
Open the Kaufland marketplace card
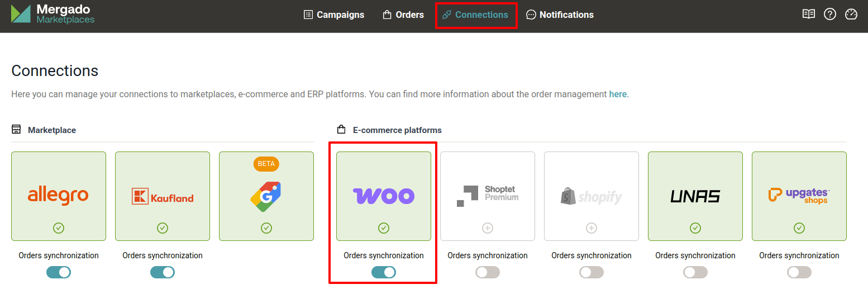163,196
